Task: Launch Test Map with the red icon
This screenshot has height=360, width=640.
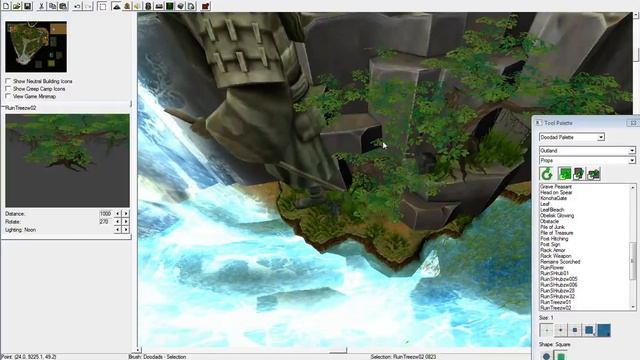Action: click(205, 6)
